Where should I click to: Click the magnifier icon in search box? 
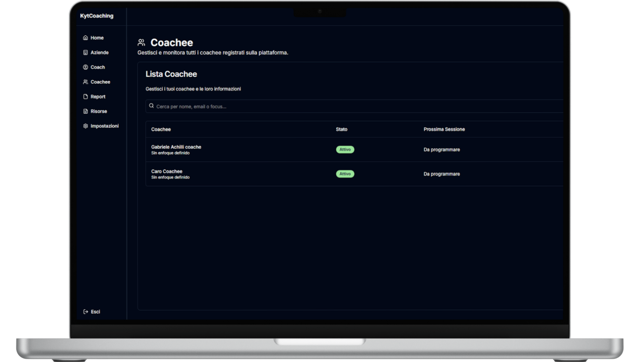[x=151, y=106]
